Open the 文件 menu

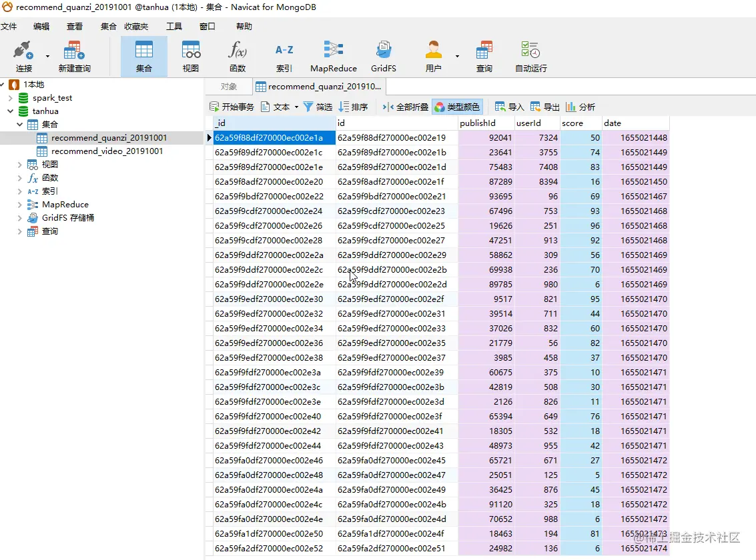click(x=9, y=27)
